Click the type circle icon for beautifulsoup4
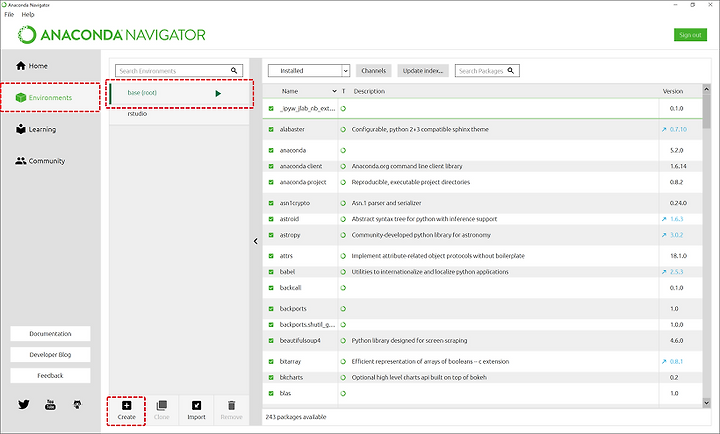720x434 pixels. 343,341
